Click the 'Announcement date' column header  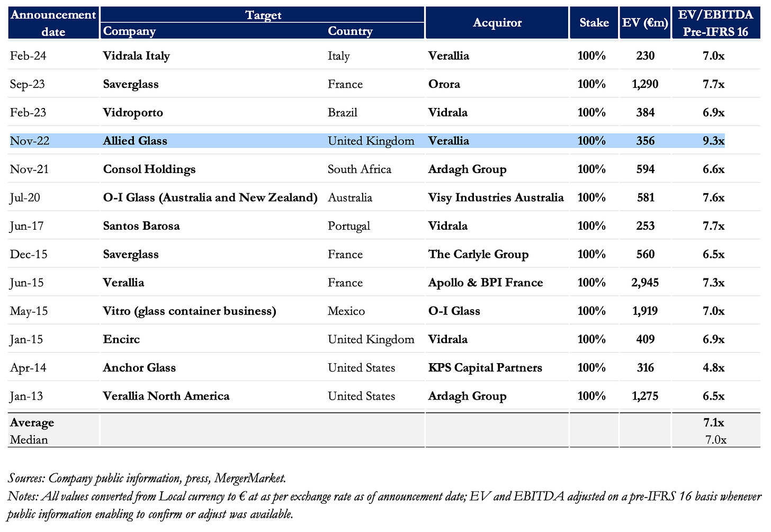53,23
